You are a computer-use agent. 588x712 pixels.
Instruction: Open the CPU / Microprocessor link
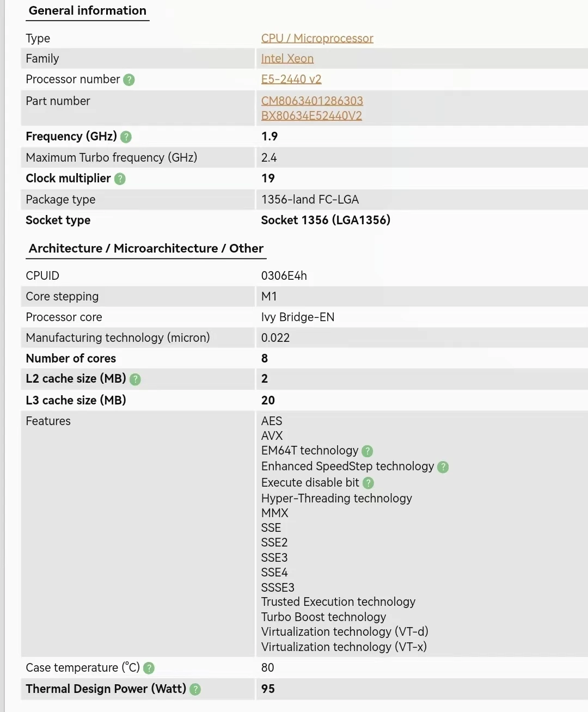coord(317,38)
